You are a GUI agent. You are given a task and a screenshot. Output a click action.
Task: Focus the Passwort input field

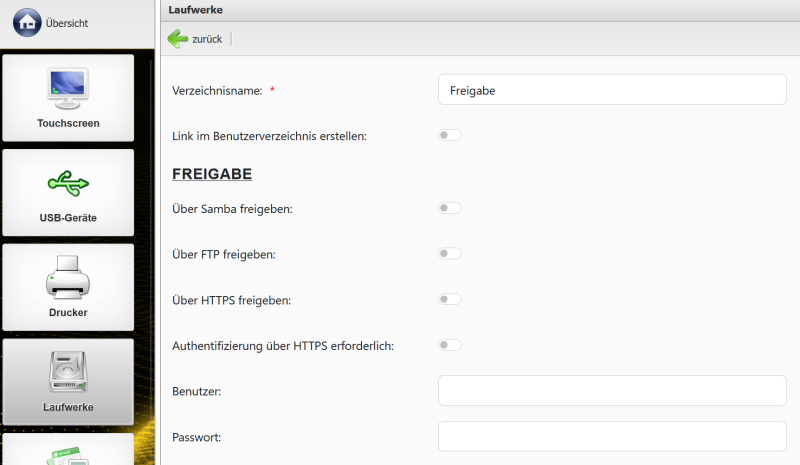(x=612, y=437)
